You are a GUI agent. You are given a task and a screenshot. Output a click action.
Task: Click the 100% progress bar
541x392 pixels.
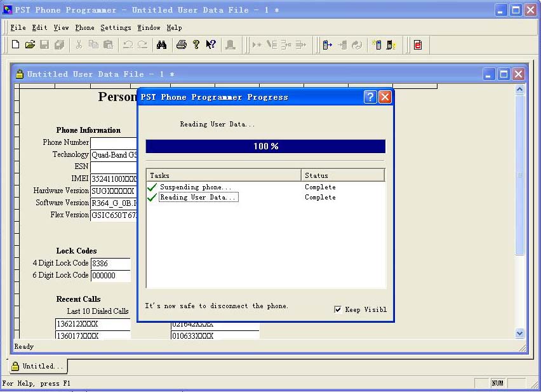click(x=265, y=146)
